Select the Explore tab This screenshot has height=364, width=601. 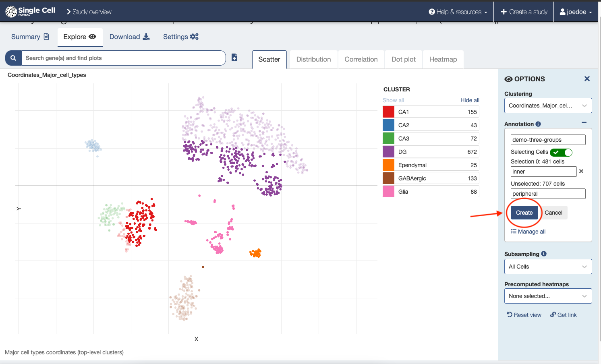tap(80, 37)
